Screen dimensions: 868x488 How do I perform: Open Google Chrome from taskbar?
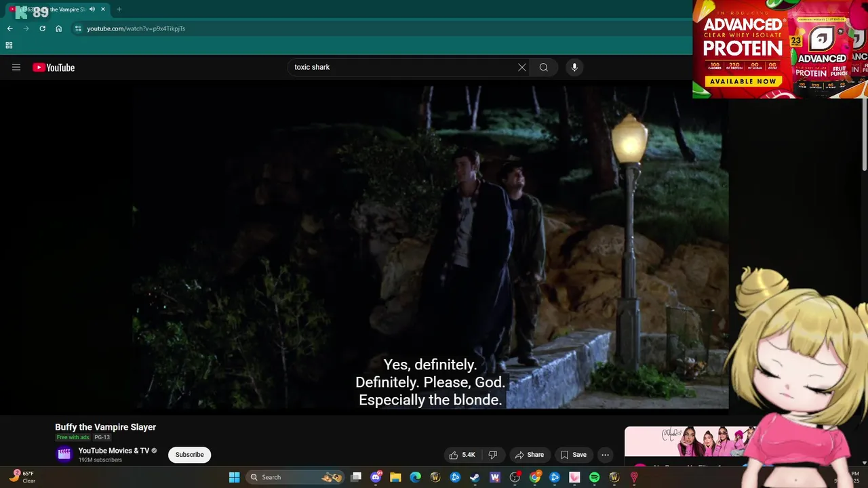pos(535,477)
